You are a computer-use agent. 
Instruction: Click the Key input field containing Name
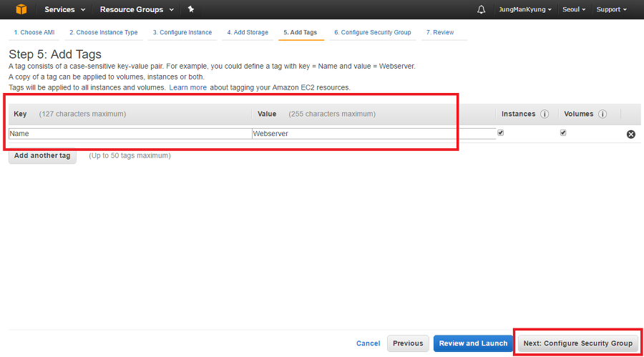point(130,133)
